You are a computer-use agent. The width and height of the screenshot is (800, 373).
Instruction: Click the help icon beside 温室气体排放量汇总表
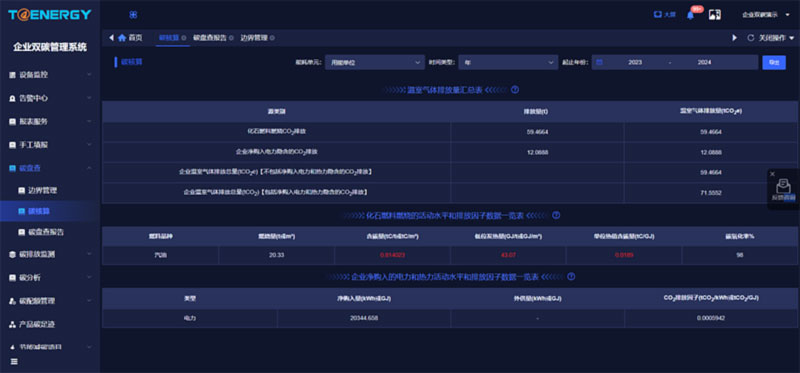(x=515, y=89)
